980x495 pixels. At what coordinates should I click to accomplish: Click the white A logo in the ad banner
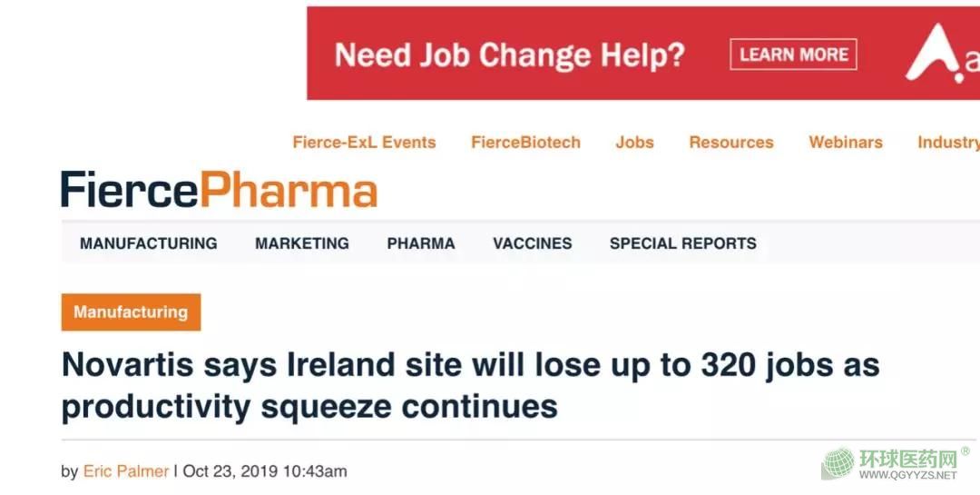click(935, 54)
